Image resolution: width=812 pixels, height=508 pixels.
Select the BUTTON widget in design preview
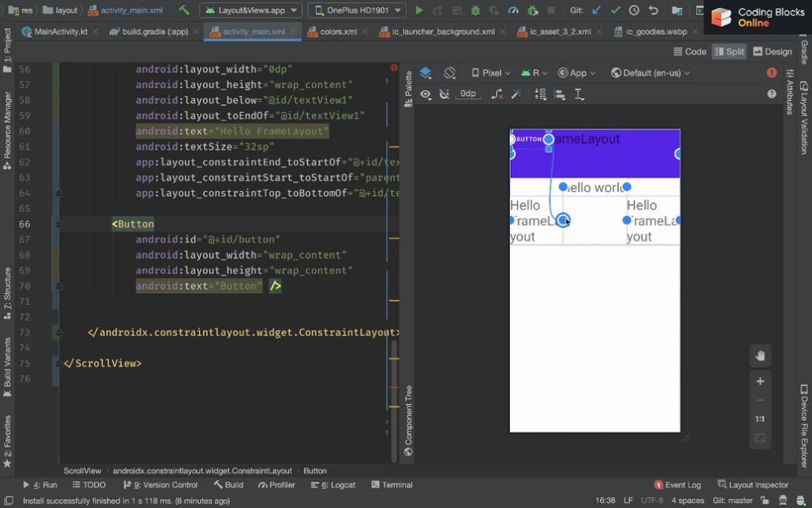529,139
